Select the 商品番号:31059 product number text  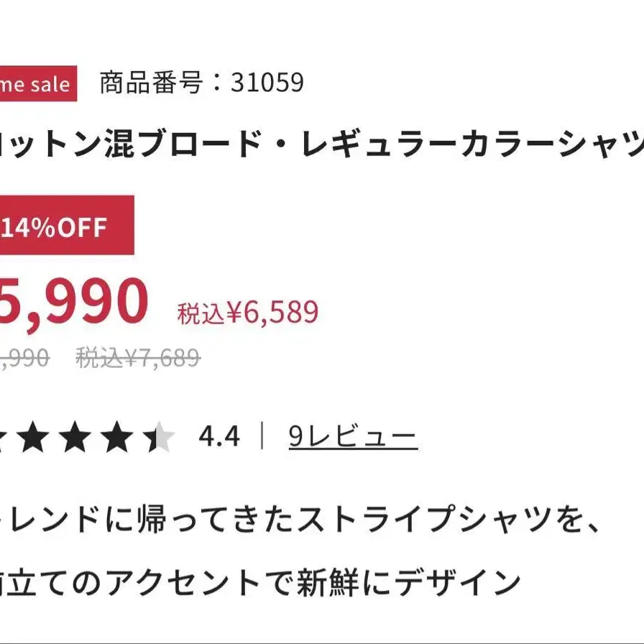tap(202, 83)
